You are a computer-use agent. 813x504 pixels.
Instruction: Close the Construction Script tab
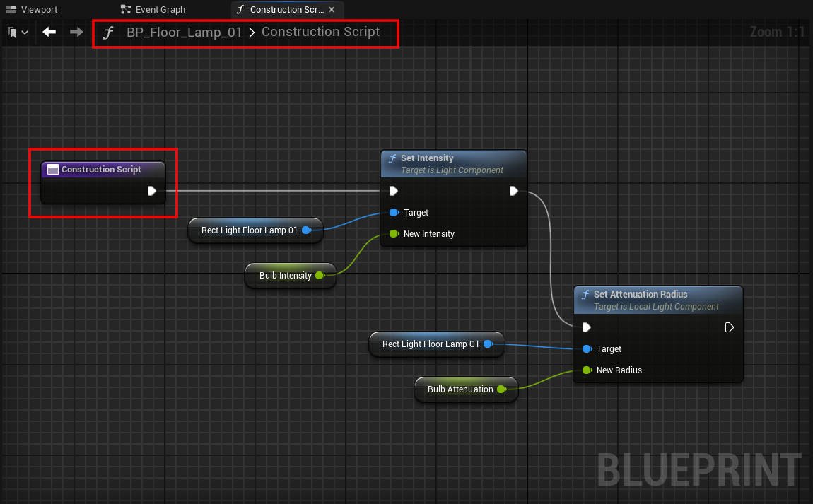pos(332,9)
